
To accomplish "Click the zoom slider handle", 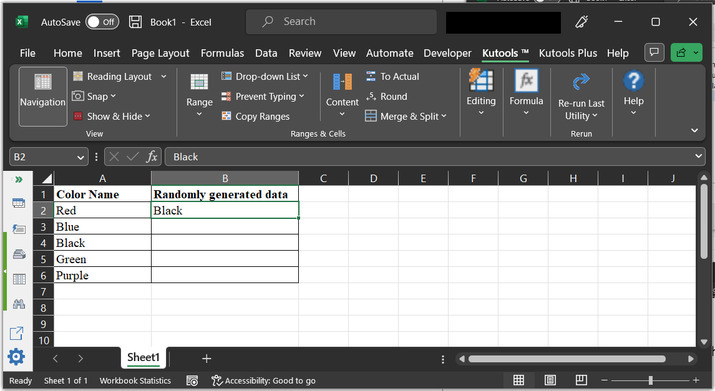I will (x=651, y=380).
